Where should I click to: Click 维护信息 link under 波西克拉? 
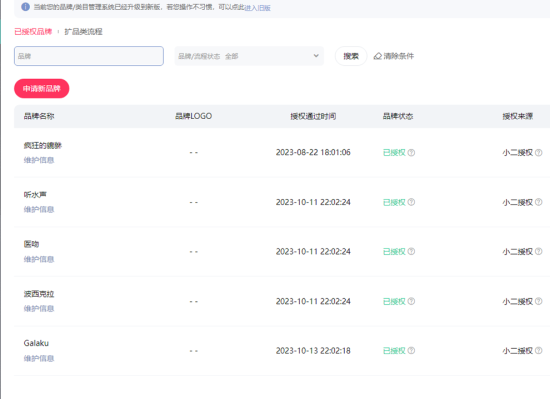tap(39, 309)
